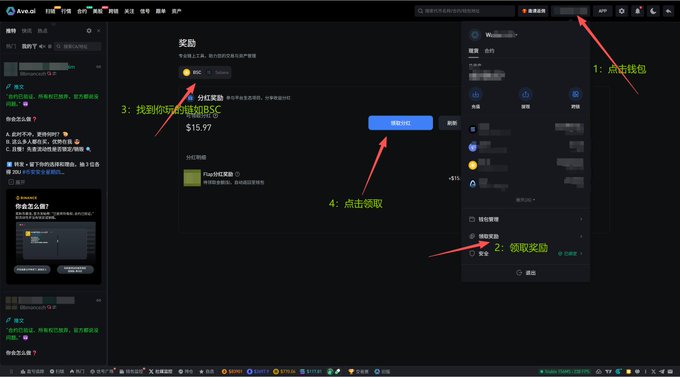Open the 资产 nav item
Image resolution: width=680 pixels, height=377 pixels.
pyautogui.click(x=176, y=11)
